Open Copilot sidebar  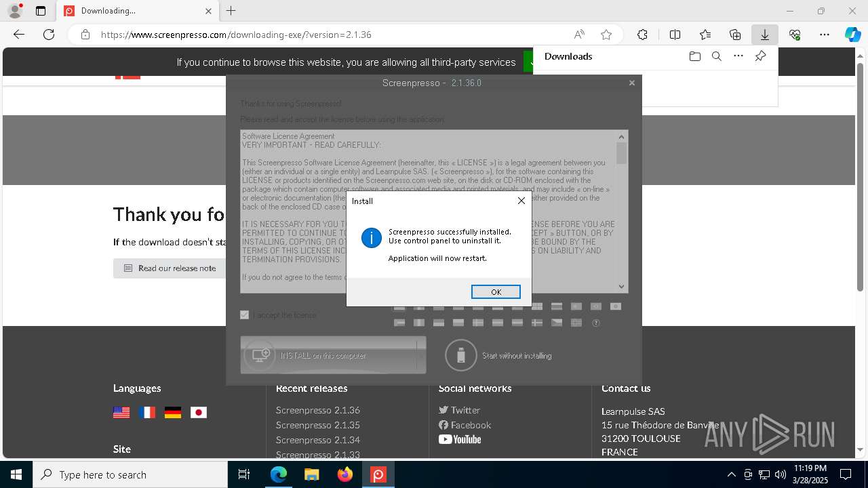(853, 35)
